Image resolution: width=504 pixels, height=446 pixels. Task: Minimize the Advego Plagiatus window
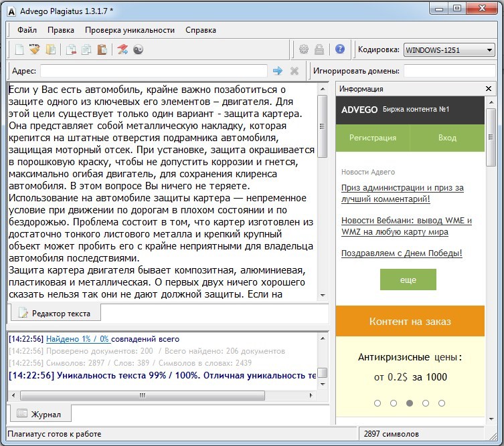click(439, 9)
